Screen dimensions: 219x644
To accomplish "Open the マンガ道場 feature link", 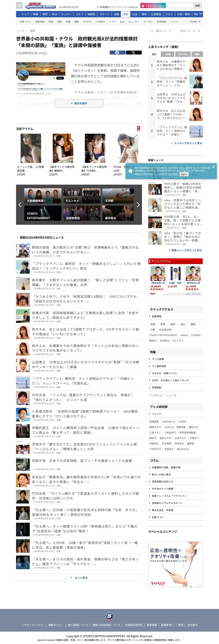I will tap(158, 359).
